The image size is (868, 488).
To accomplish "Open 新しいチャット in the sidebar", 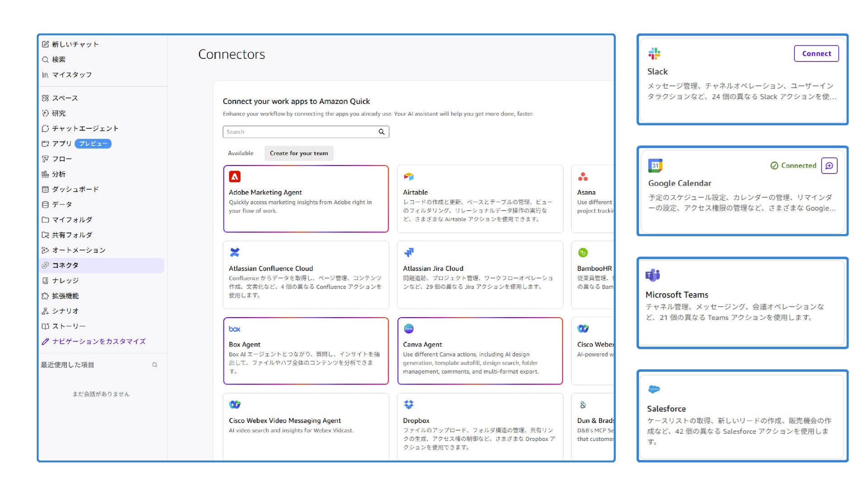I will coord(75,44).
